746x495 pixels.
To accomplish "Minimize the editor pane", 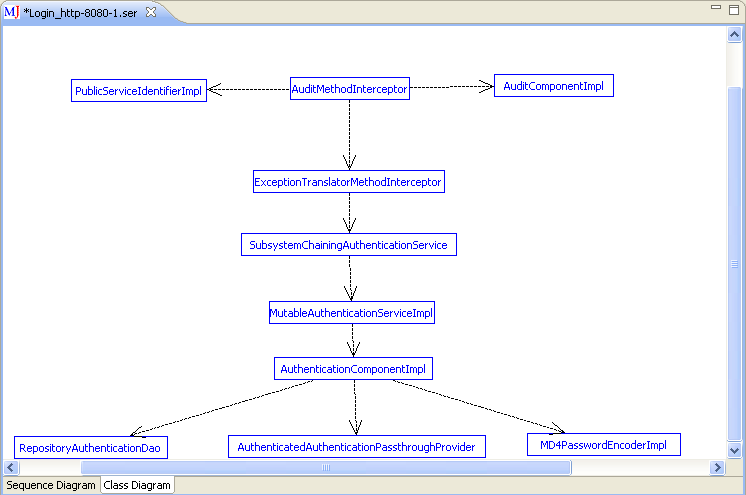I will (x=716, y=8).
